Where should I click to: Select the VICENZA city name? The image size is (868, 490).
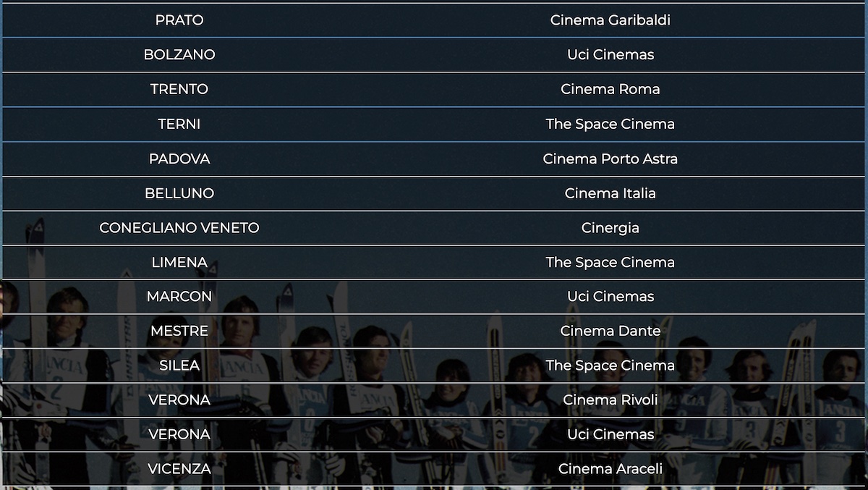(x=179, y=469)
